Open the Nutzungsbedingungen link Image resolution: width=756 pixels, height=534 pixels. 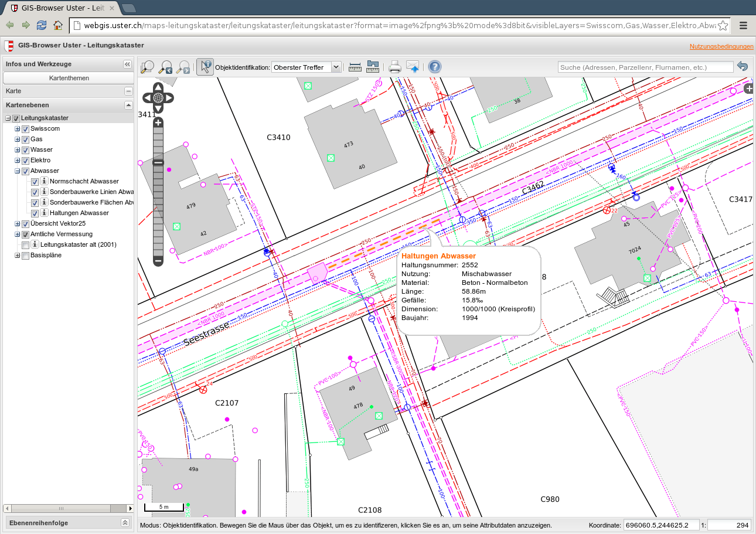[x=721, y=46]
